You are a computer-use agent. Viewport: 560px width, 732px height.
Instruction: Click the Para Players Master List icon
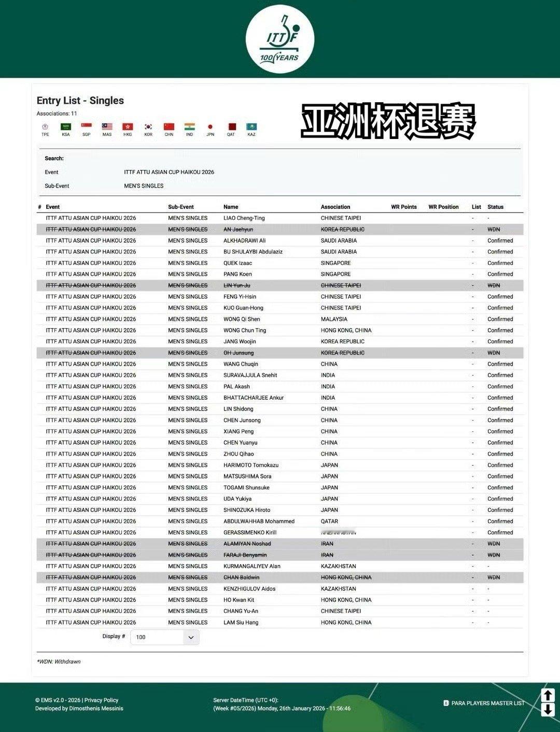pyautogui.click(x=446, y=703)
